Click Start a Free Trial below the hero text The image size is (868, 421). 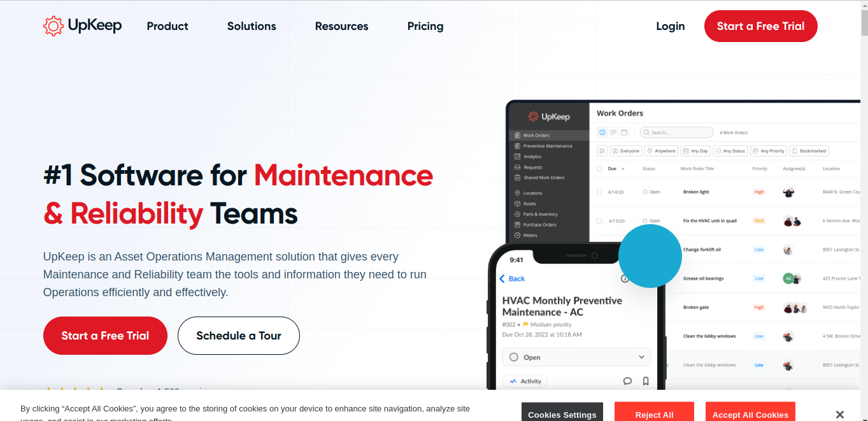point(105,336)
